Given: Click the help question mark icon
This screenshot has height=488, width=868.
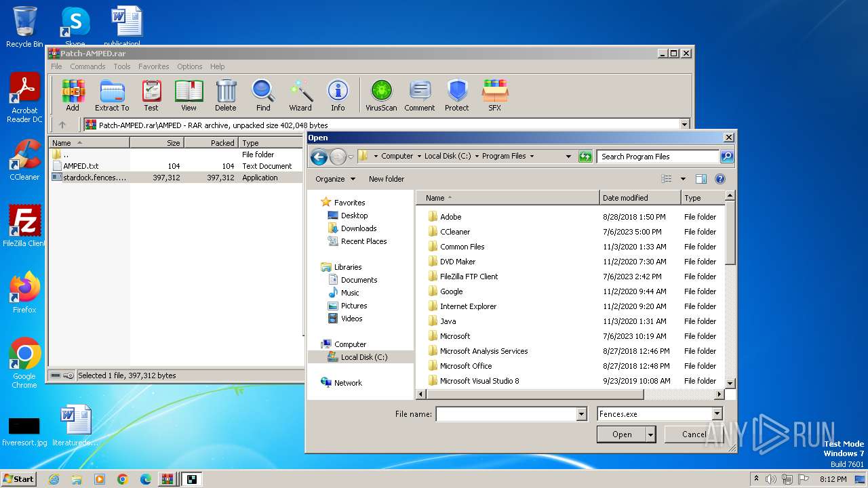Looking at the screenshot, I should [x=720, y=179].
